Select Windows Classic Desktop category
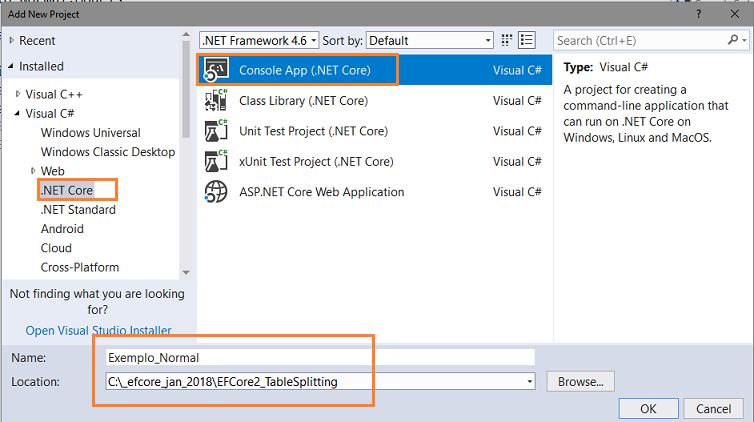754x422 pixels. pos(108,152)
